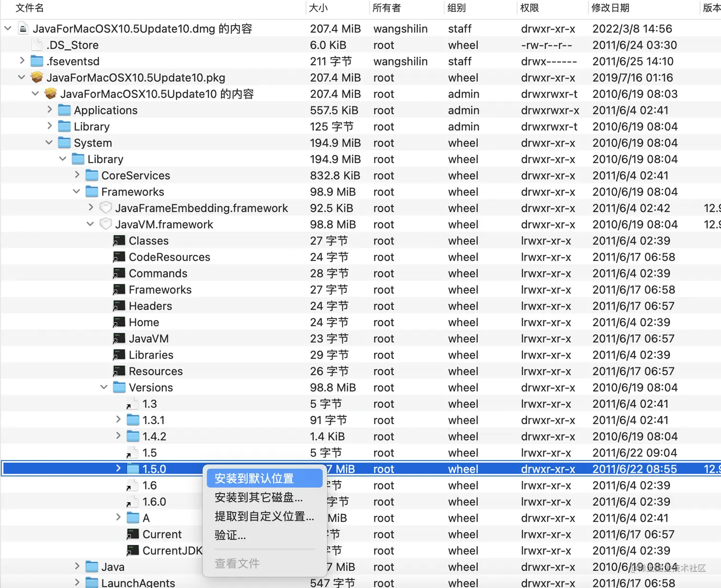Choose 安装到默认位置 from the context menu
The height and width of the screenshot is (588, 721).
click(x=265, y=478)
